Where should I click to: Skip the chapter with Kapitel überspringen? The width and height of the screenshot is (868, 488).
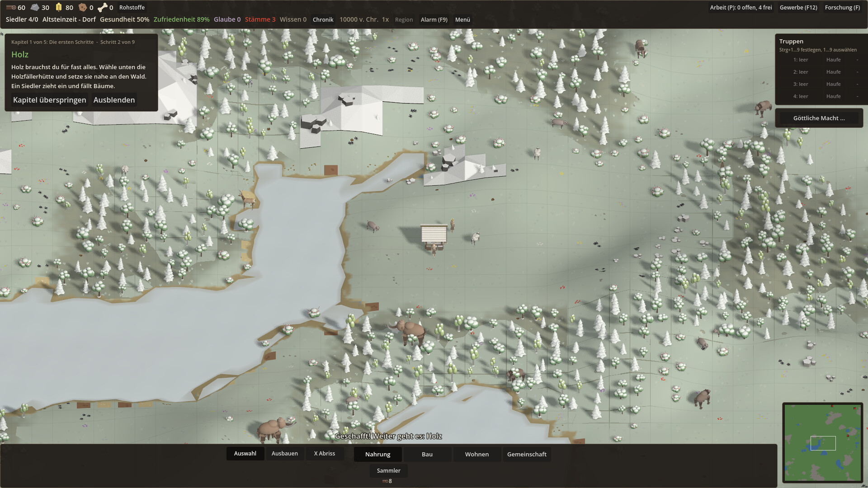[x=49, y=100]
